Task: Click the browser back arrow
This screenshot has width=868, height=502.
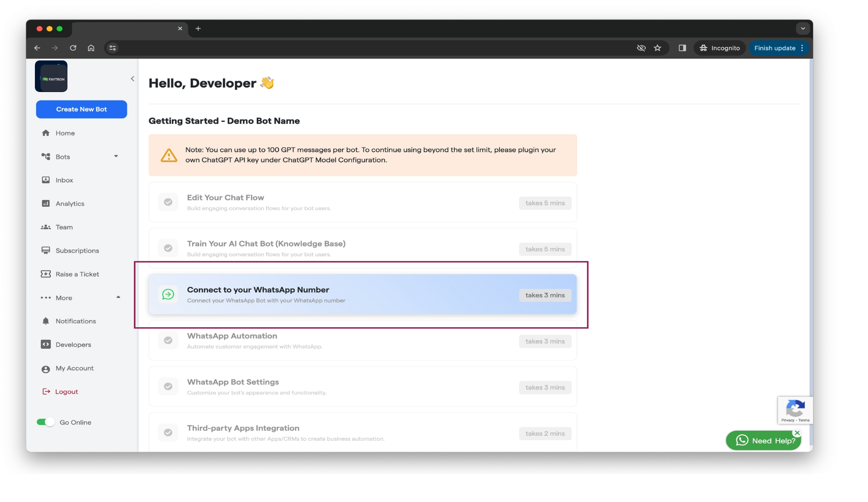Action: tap(37, 48)
